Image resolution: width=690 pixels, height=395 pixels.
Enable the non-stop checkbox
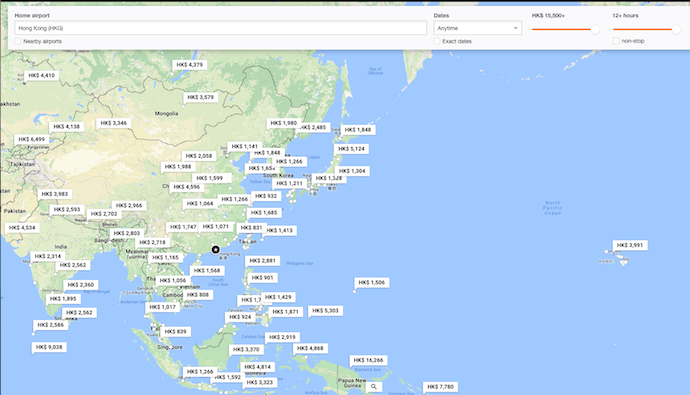click(617, 41)
